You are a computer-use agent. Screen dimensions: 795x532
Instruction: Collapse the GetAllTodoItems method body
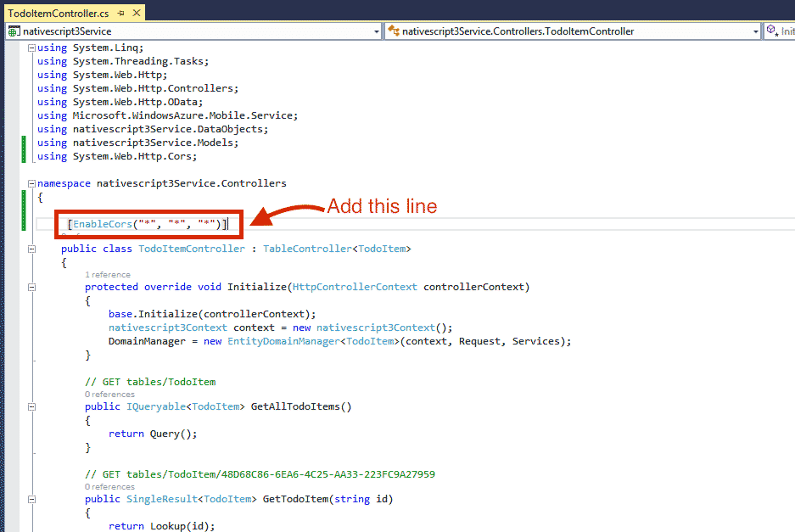coord(30,406)
